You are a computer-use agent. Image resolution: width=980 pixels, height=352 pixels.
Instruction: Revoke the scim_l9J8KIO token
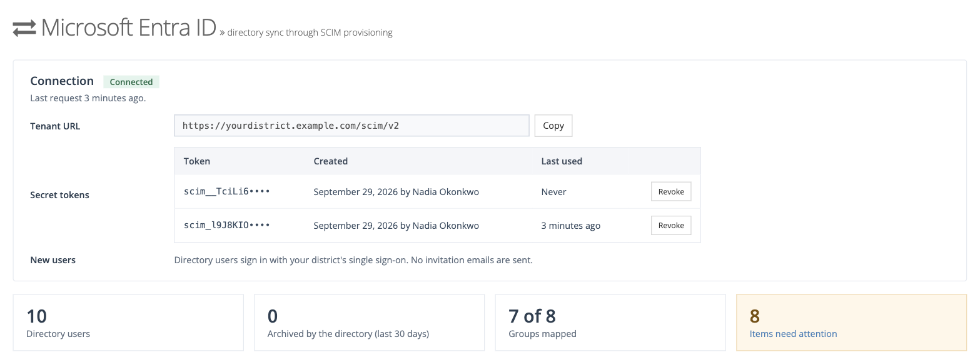click(x=671, y=226)
